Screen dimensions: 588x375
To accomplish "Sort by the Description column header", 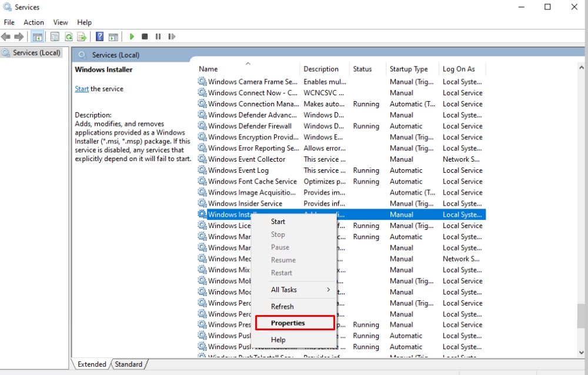I will 325,69.
